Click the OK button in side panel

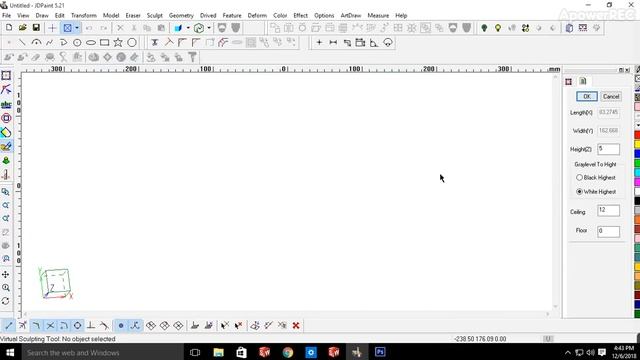587,96
